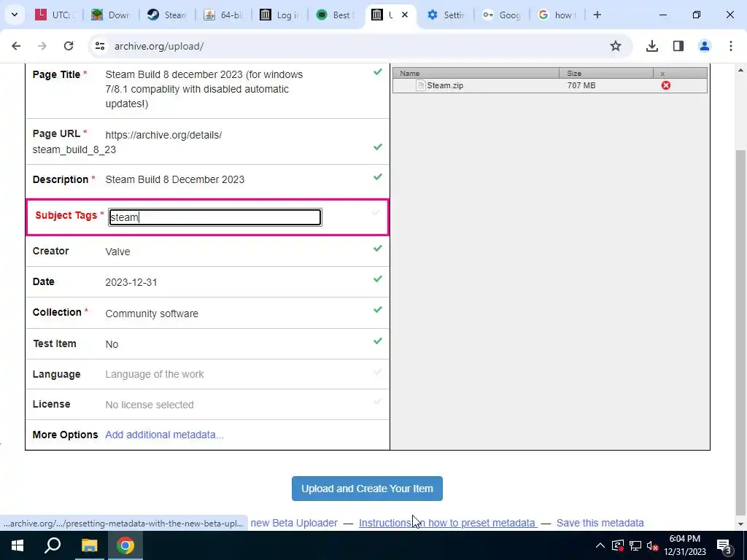Sort files by the Size column header

(x=606, y=74)
